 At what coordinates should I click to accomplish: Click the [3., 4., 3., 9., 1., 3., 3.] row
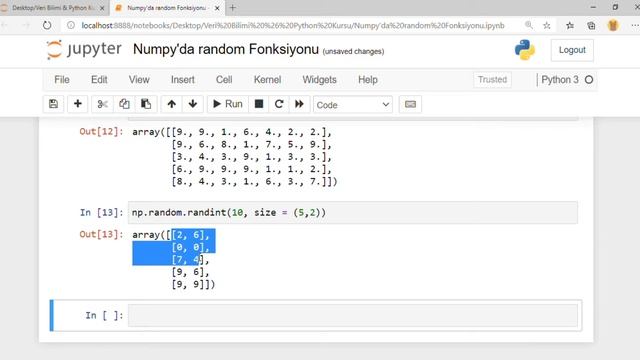[251, 157]
